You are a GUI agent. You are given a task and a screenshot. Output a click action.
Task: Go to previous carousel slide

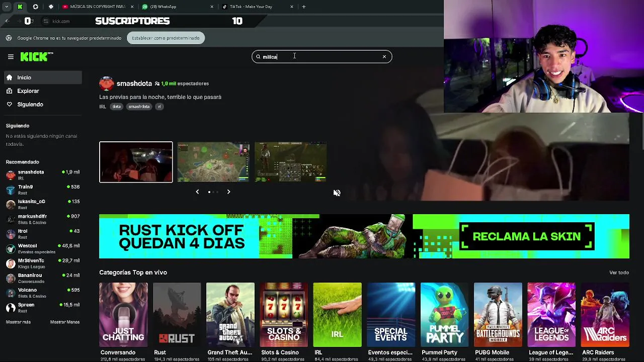click(197, 192)
